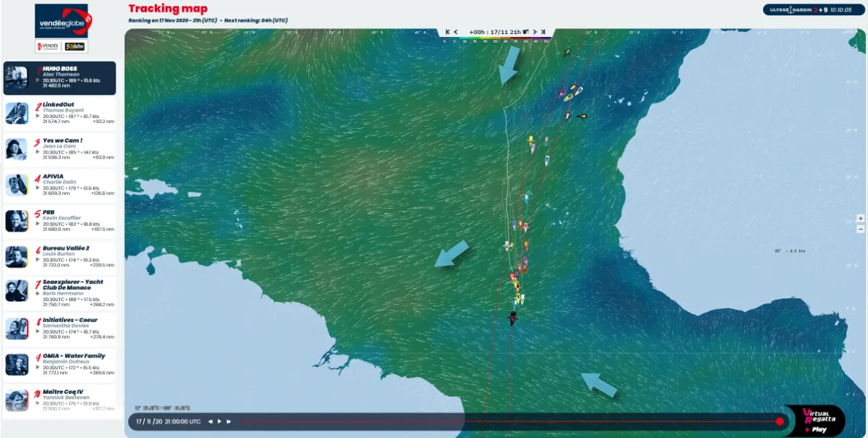Image resolution: width=868 pixels, height=438 pixels.
Task: Click the LinkedOut card play triangle
Action: (38, 116)
